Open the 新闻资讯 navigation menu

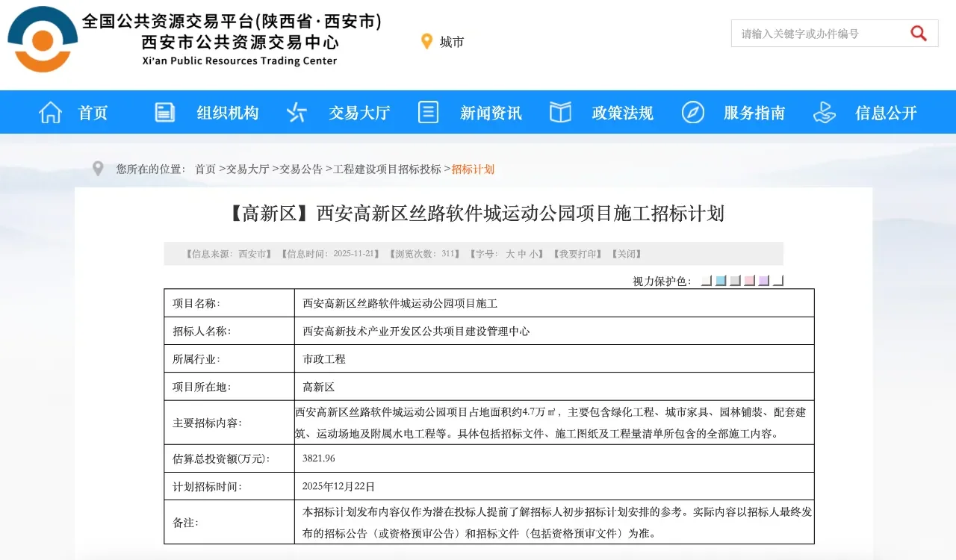pos(491,112)
